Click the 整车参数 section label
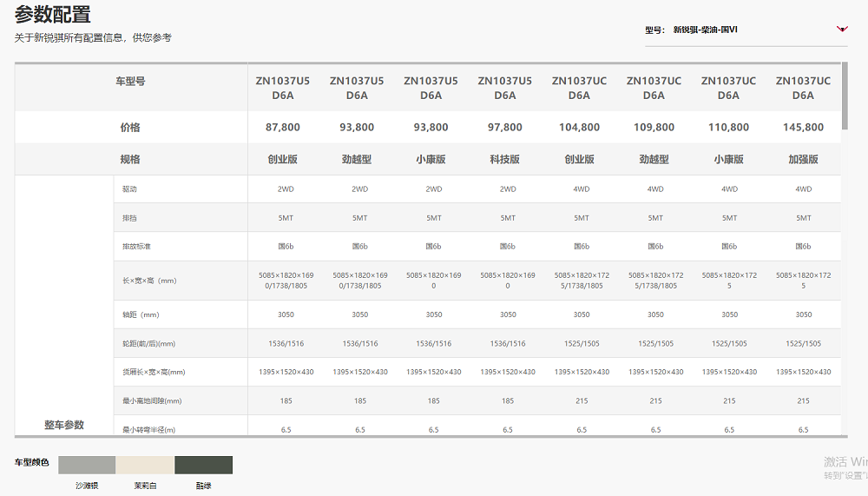Viewport: 868px width, 496px height. tap(64, 425)
